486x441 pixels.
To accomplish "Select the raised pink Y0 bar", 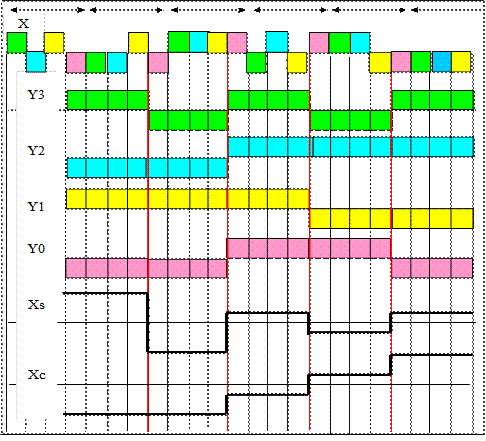I will click(309, 248).
